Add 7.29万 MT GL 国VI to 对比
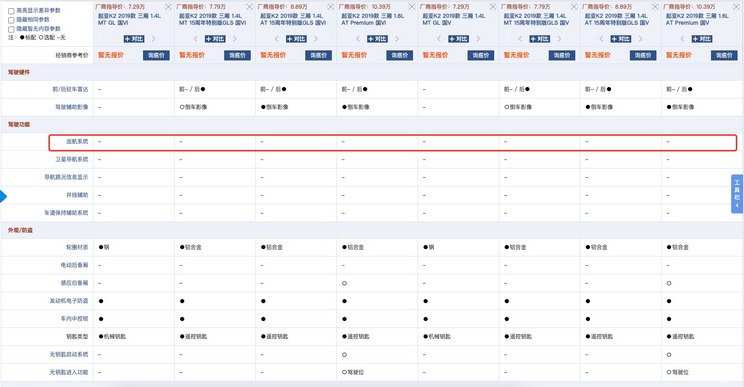The image size is (744, 387). point(134,39)
